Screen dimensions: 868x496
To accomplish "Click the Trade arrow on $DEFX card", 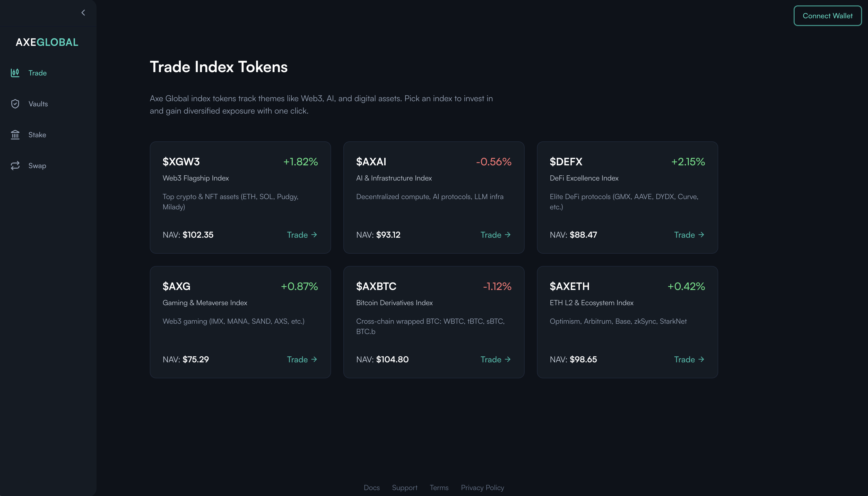I will 689,235.
